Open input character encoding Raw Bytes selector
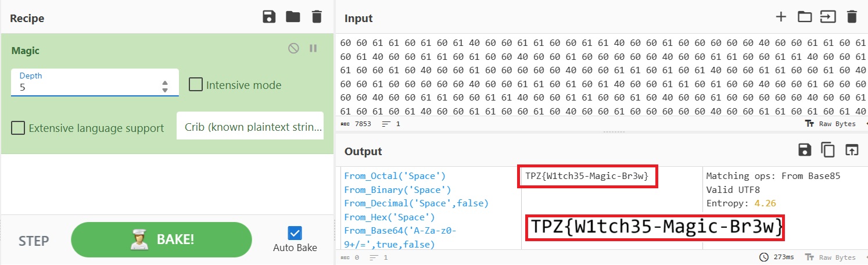868x265 pixels. click(830, 124)
